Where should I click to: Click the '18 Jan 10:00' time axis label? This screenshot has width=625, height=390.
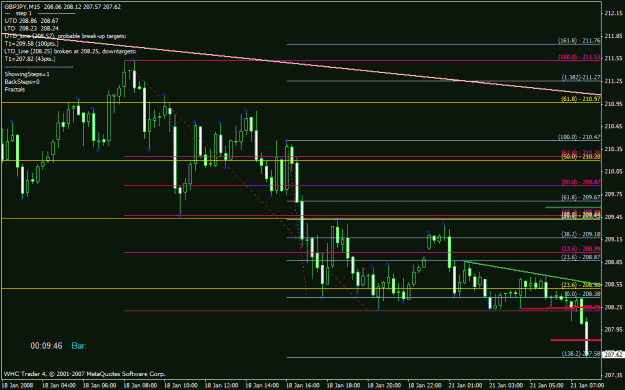point(181,385)
